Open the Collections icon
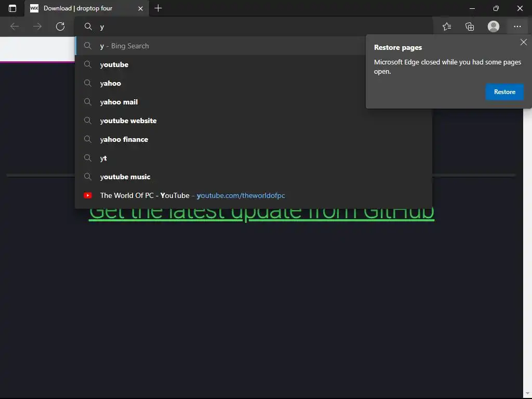The height and width of the screenshot is (399, 532). click(x=470, y=26)
